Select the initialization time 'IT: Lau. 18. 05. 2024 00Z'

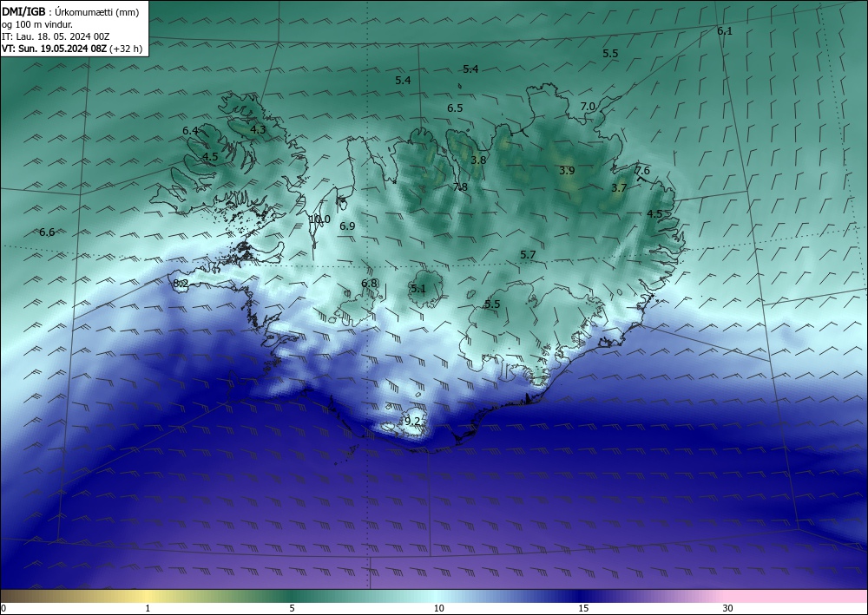56,36
